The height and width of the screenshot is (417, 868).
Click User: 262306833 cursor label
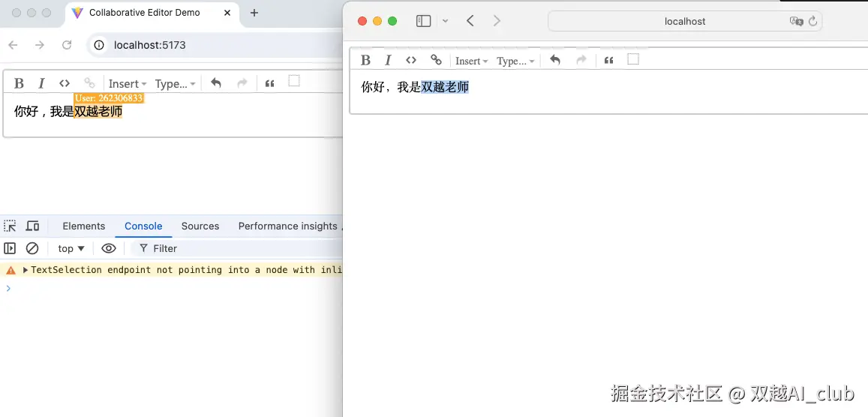click(x=109, y=98)
